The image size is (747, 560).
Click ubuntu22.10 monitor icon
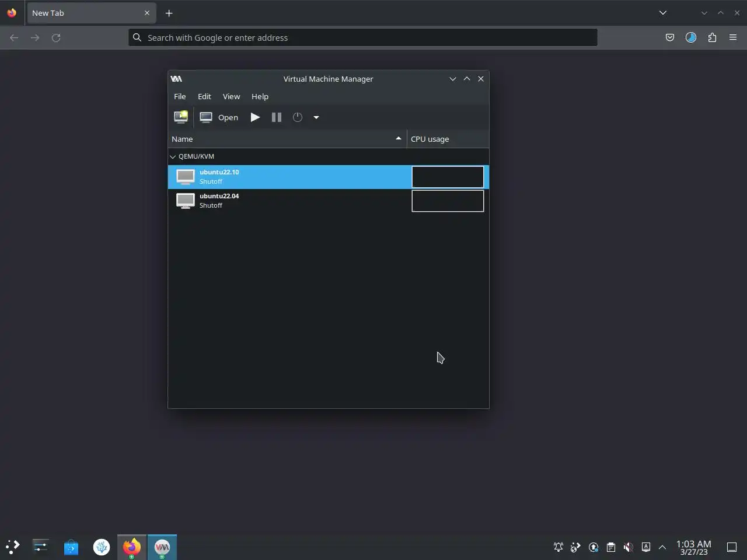(186, 177)
